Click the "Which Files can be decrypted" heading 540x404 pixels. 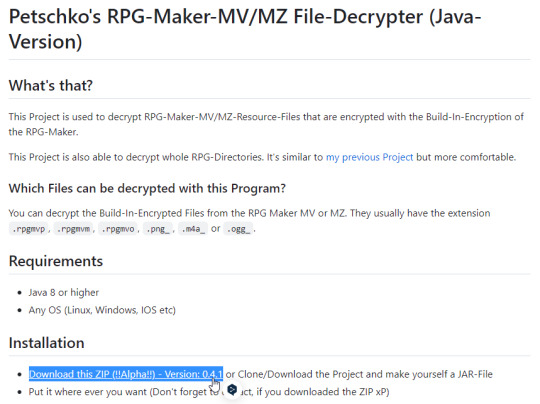(x=147, y=188)
